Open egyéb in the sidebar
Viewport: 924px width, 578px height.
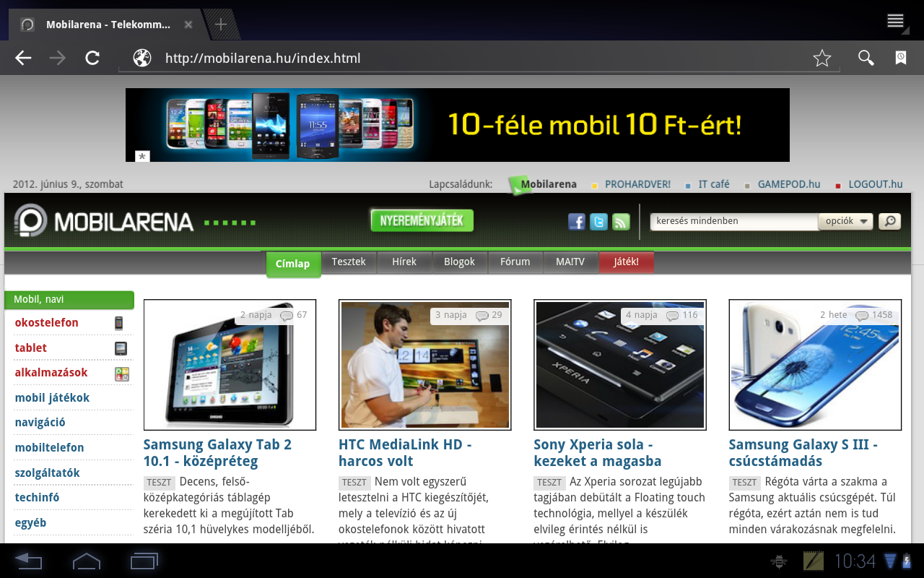point(31,523)
